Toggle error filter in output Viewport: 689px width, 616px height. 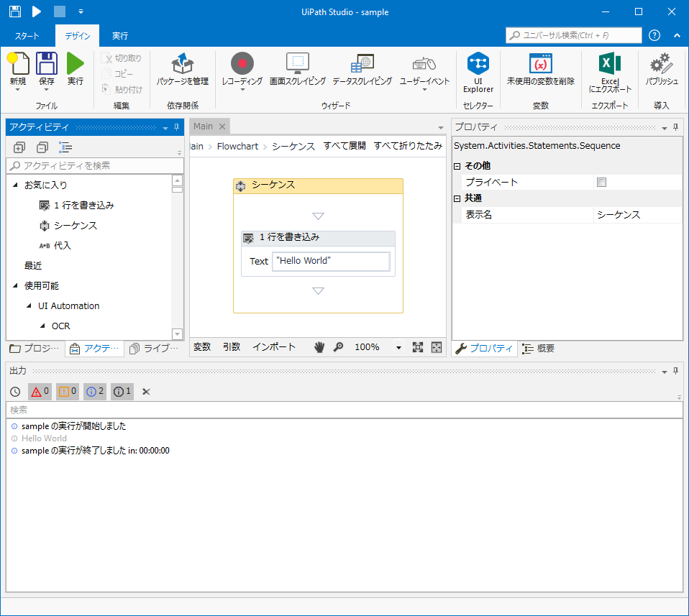40,391
